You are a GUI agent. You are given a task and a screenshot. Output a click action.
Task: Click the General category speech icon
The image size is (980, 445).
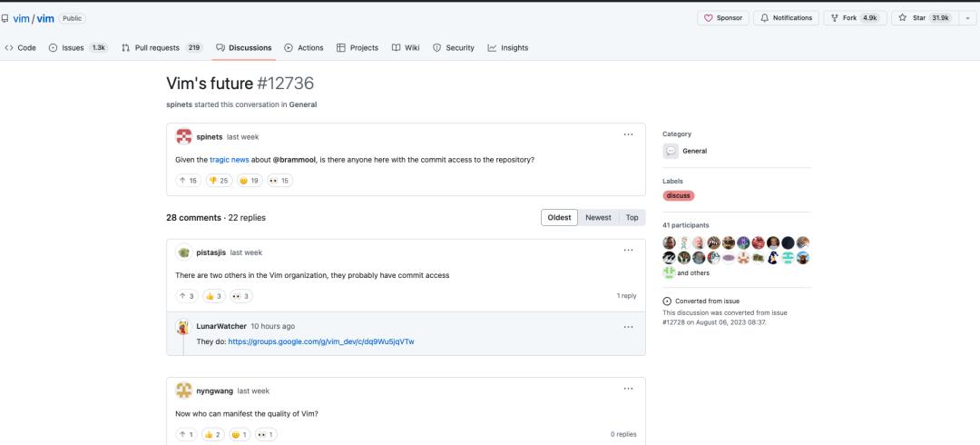(x=671, y=151)
